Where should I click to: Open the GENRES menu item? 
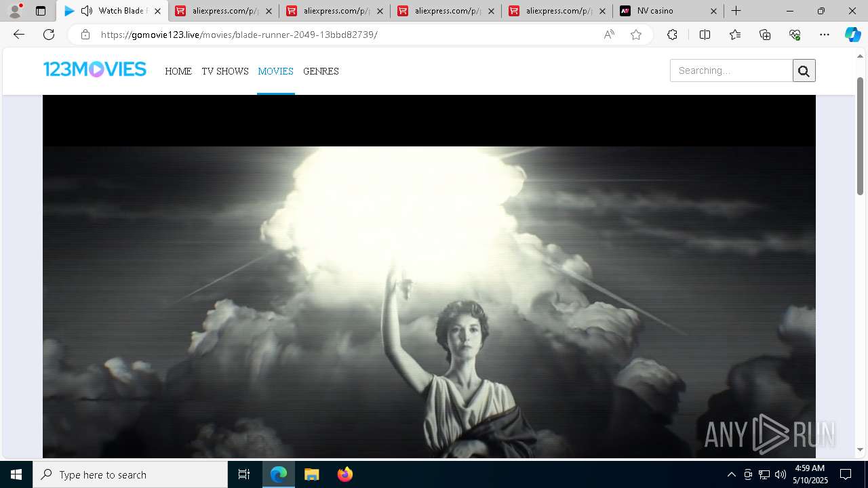[x=321, y=71]
